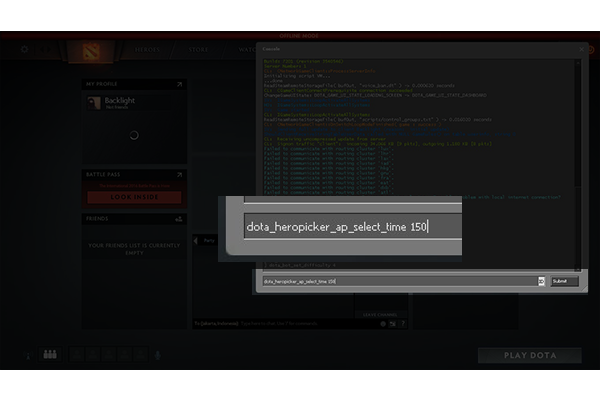Click the FRIENDS panel header

click(x=97, y=219)
